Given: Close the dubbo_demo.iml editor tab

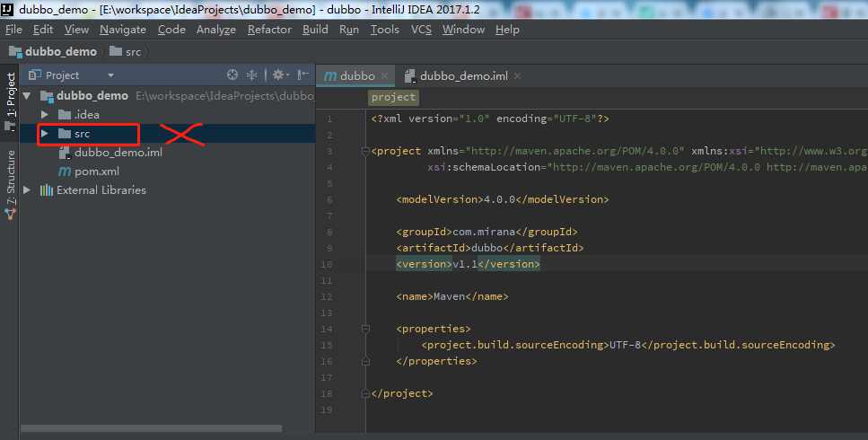Looking at the screenshot, I should [x=517, y=76].
